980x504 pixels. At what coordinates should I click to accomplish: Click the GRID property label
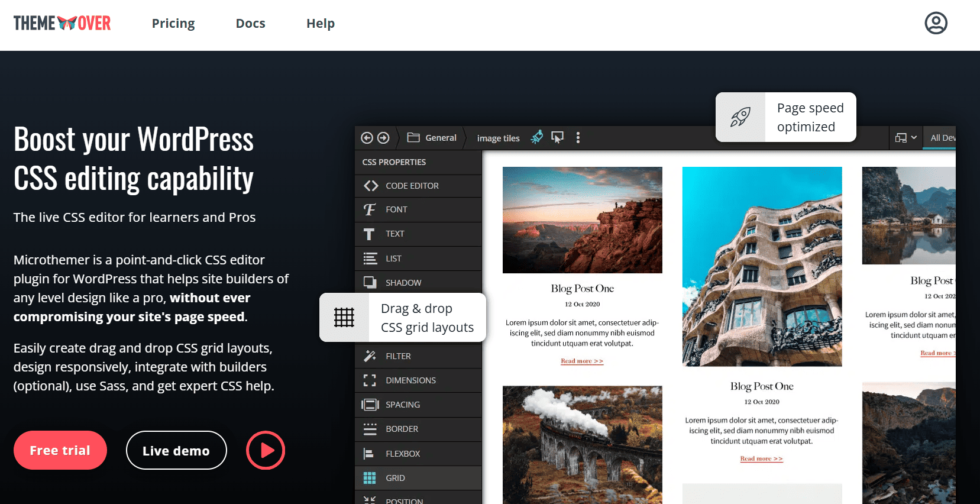(x=395, y=478)
